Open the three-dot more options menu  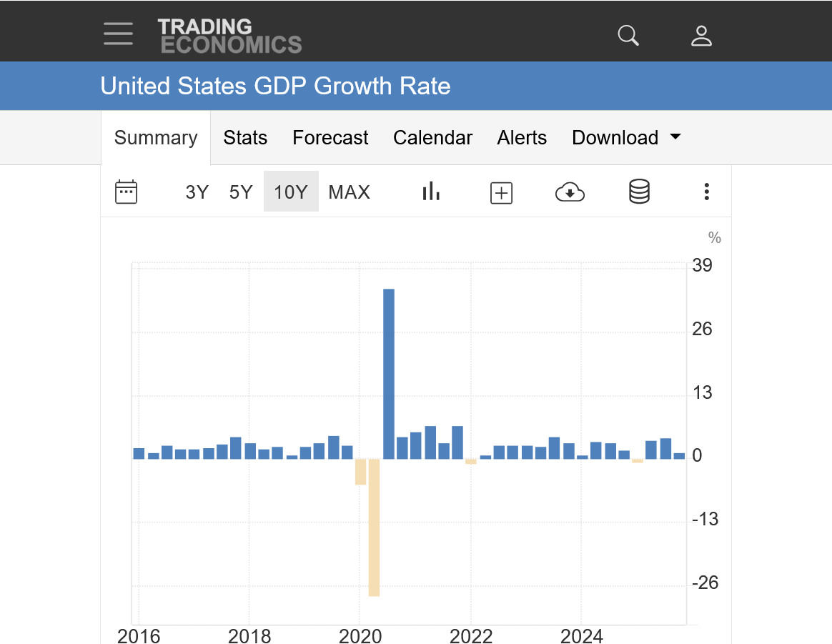706,192
